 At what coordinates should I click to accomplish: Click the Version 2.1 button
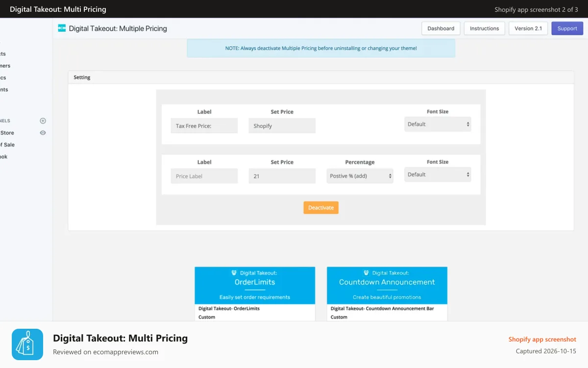pos(528,28)
